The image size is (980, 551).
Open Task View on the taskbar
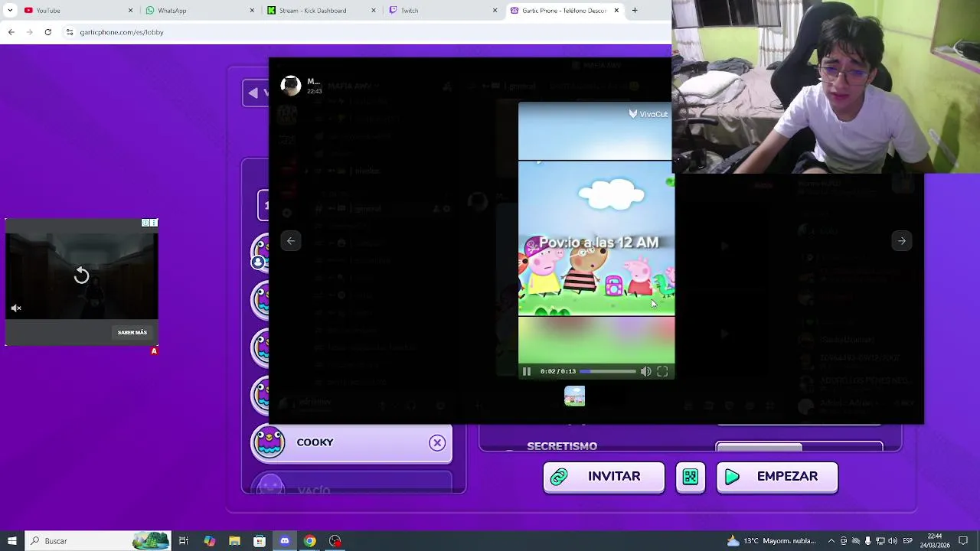(184, 541)
